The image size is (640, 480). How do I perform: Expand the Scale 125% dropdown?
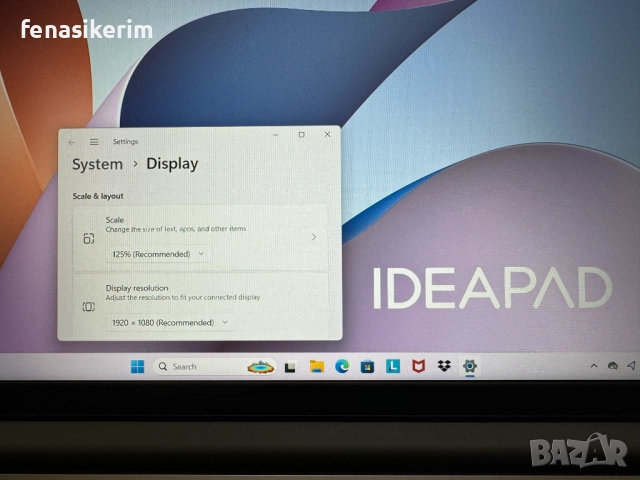pos(160,254)
